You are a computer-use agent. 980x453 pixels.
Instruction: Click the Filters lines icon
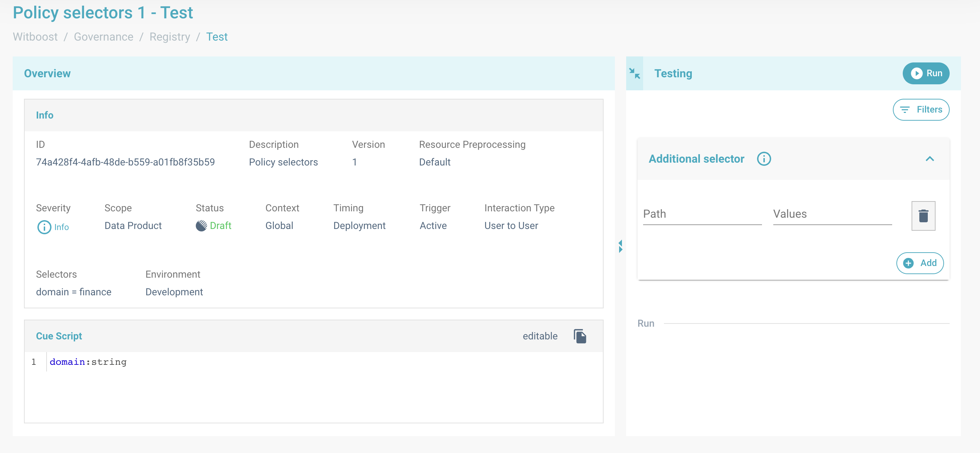click(x=905, y=110)
